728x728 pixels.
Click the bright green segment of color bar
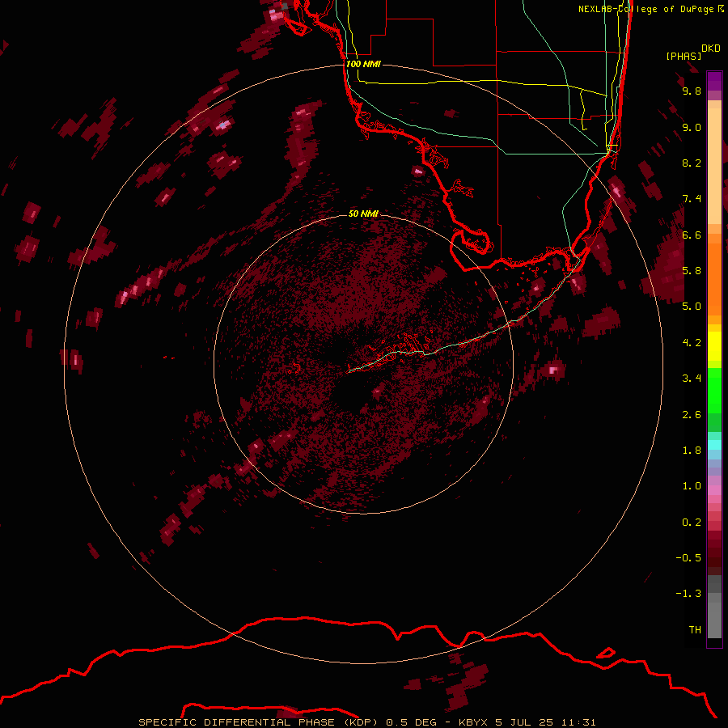(x=714, y=390)
